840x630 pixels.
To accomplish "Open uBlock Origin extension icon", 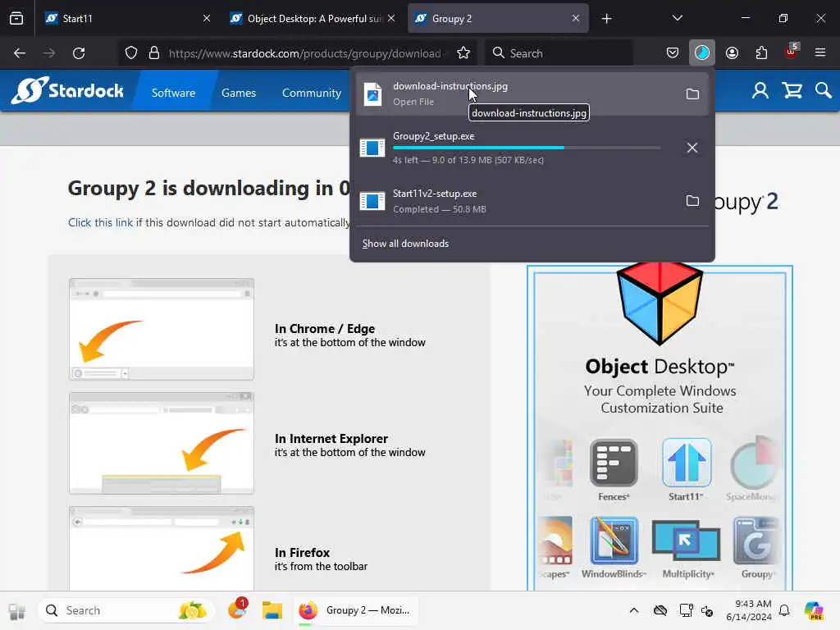I will 792,52.
